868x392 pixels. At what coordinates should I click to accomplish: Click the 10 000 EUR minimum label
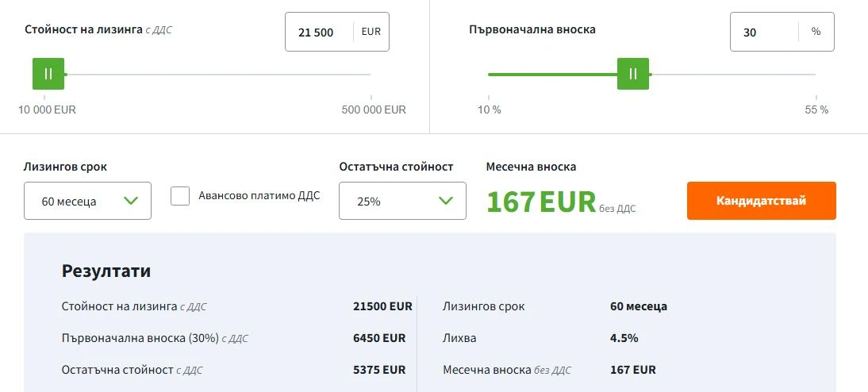(48, 110)
